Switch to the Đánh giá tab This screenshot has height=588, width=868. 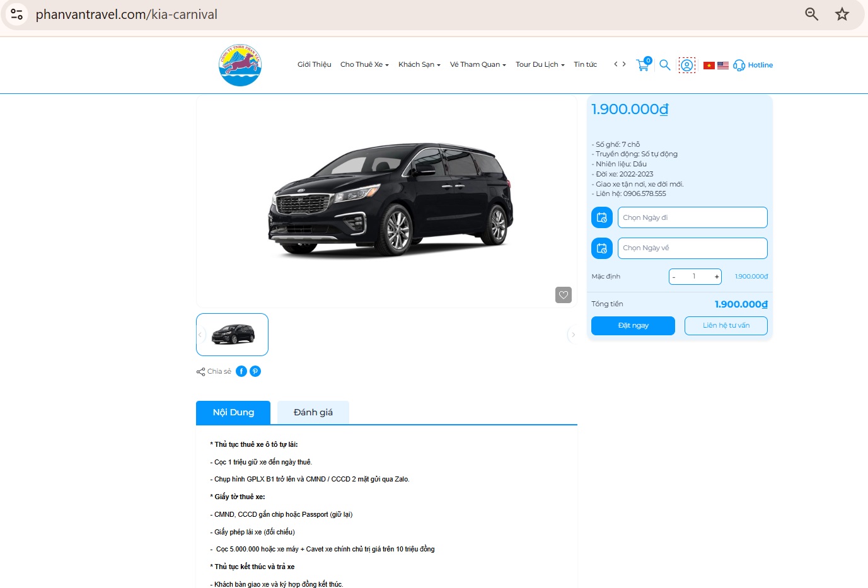click(313, 412)
